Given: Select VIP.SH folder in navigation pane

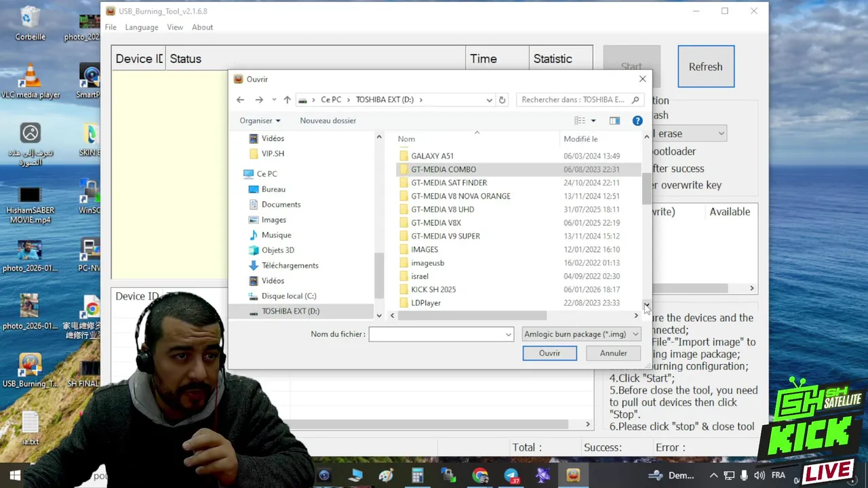Looking at the screenshot, I should coord(273,154).
